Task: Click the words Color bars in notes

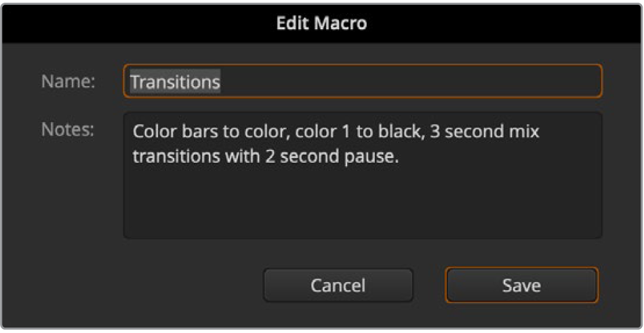Action: pos(171,132)
